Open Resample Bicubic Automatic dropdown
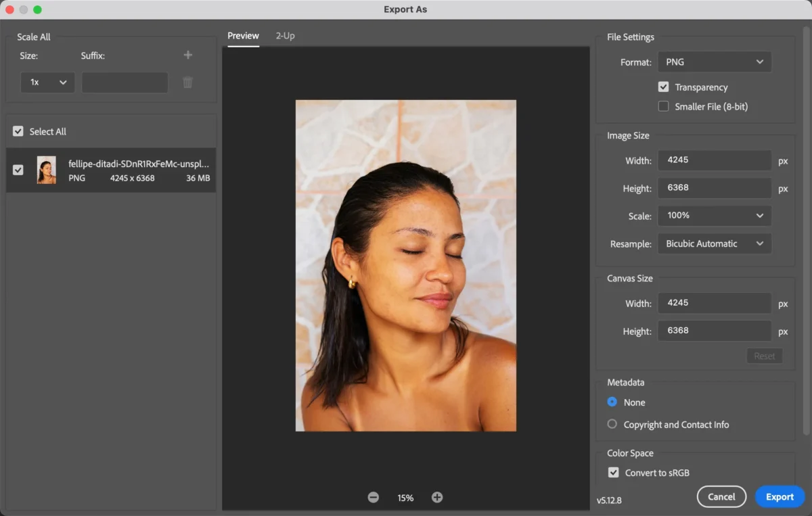This screenshot has width=812, height=516. pos(714,244)
